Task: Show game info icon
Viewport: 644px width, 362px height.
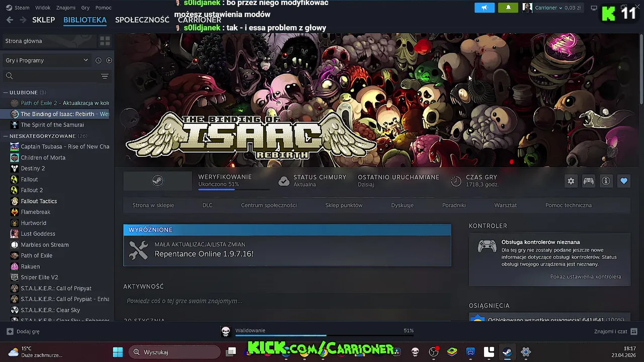Action: click(606, 181)
